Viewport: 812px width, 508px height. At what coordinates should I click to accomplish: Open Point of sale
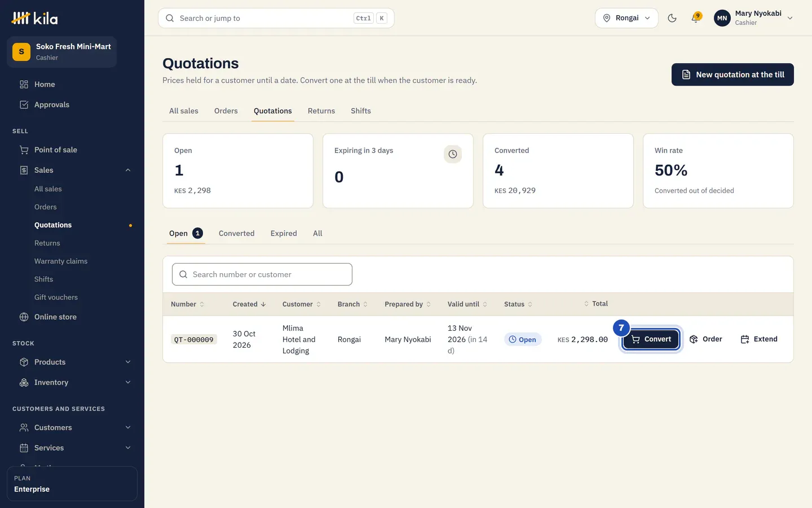click(72, 150)
